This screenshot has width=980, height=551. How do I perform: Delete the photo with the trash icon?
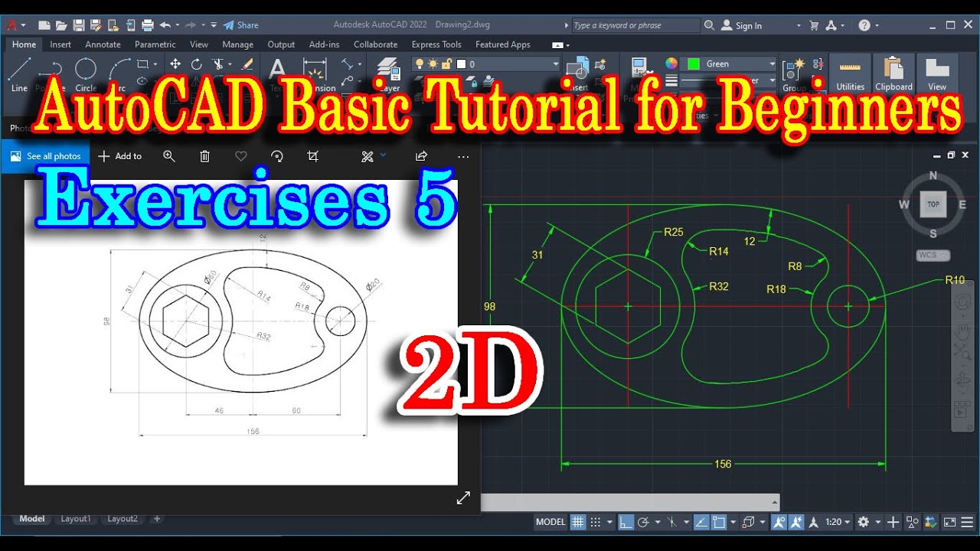coord(204,156)
